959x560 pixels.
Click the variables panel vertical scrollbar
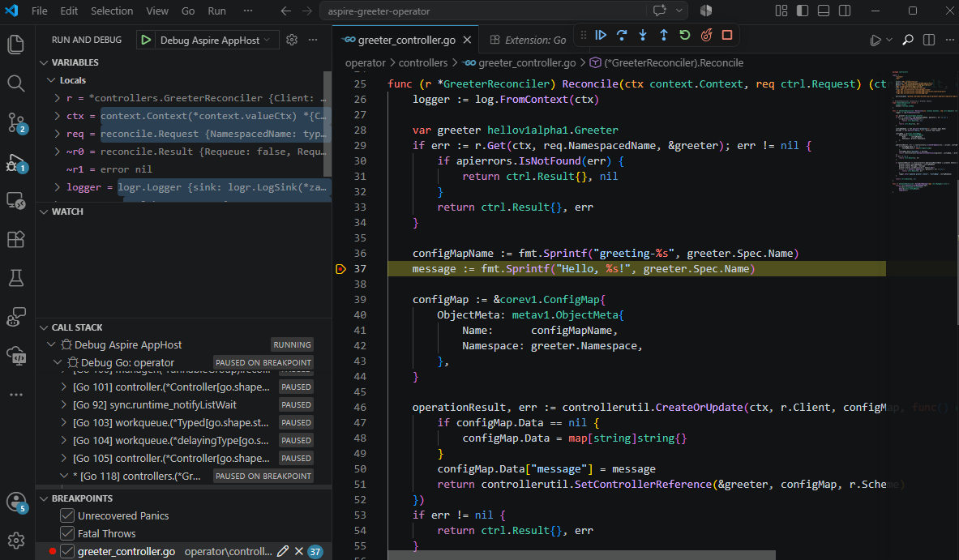[x=328, y=124]
